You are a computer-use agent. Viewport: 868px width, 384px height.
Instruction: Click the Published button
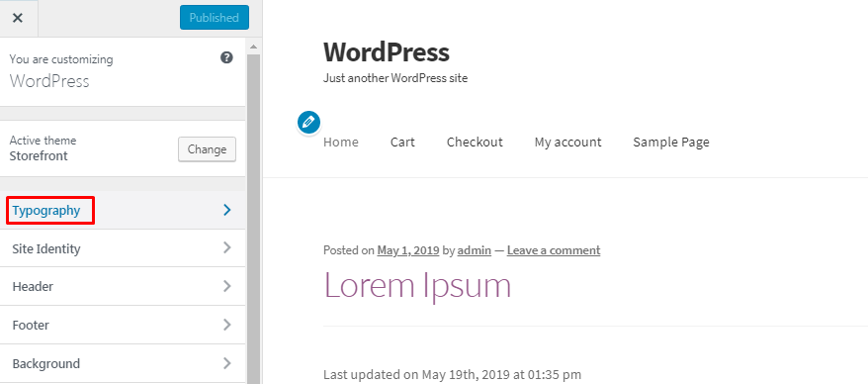click(x=215, y=18)
